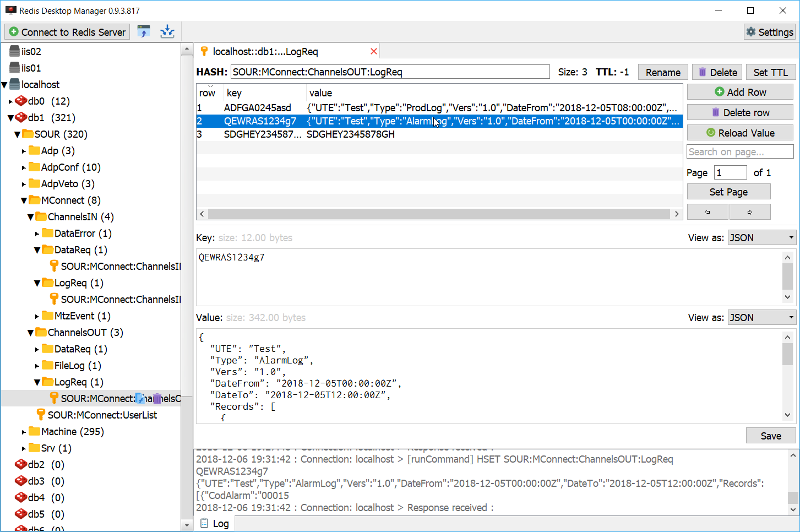Click the Machine (295) folder icon
This screenshot has height=532, width=800.
35,431
